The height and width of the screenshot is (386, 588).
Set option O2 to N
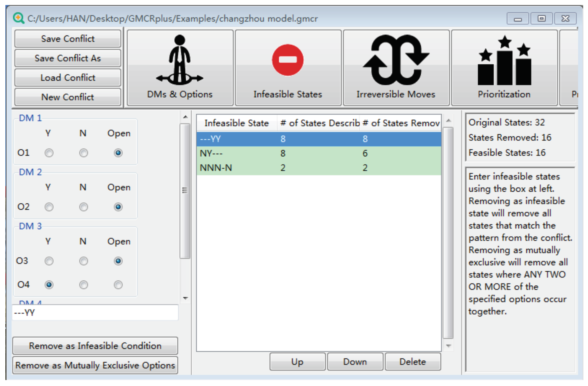pos(83,207)
